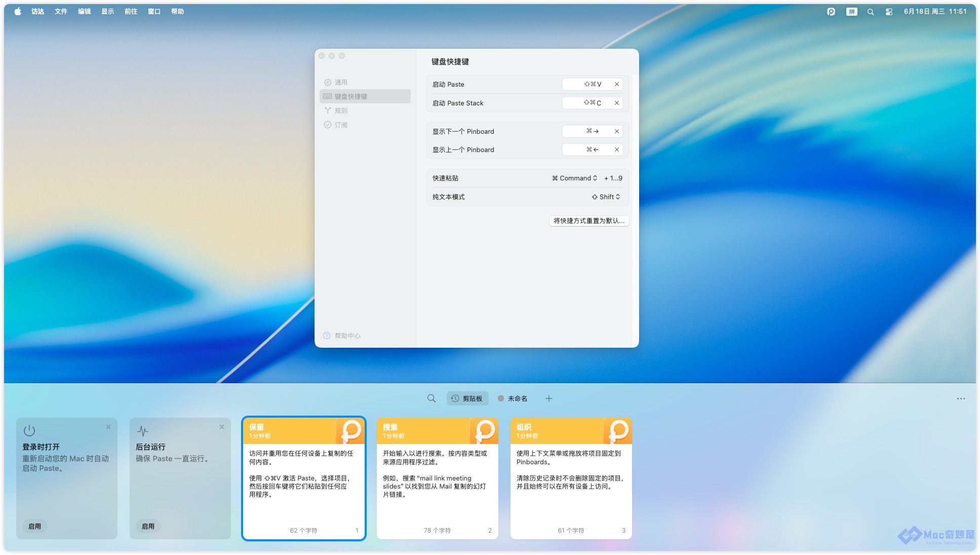This screenshot has height=555, width=980.
Task: Open the input method icon in menu bar
Action: coord(851,11)
